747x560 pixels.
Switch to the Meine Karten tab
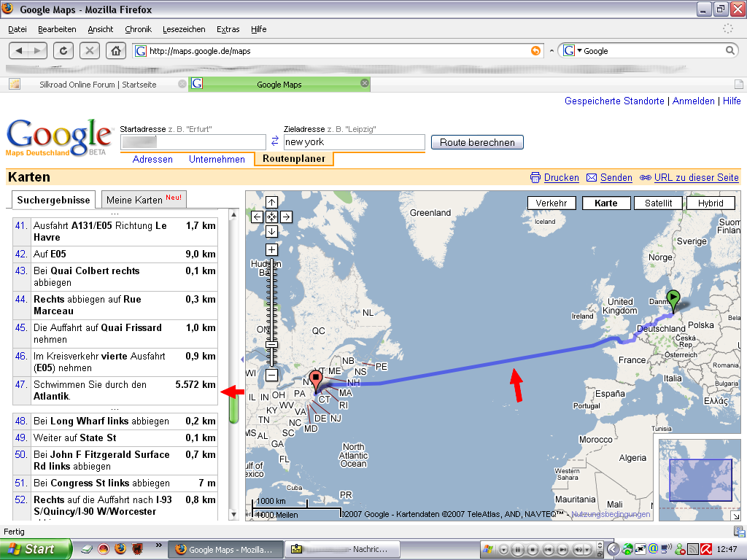click(x=143, y=200)
